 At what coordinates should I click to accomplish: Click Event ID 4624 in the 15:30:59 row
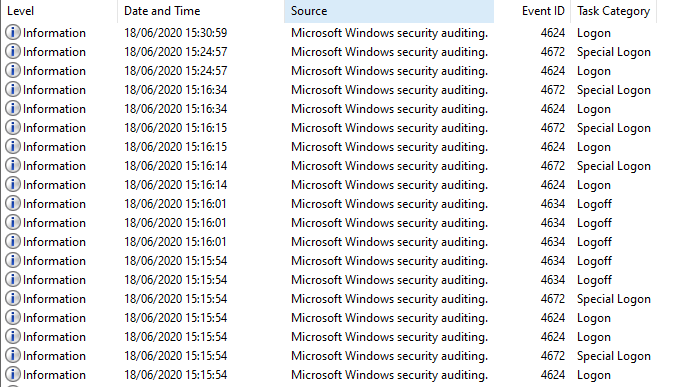pos(553,33)
